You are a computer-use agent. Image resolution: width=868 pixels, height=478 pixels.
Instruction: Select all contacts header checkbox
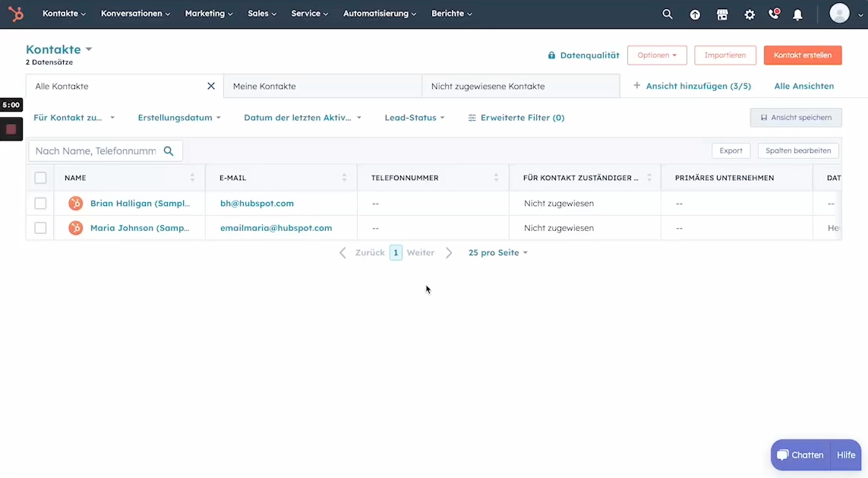coord(40,178)
